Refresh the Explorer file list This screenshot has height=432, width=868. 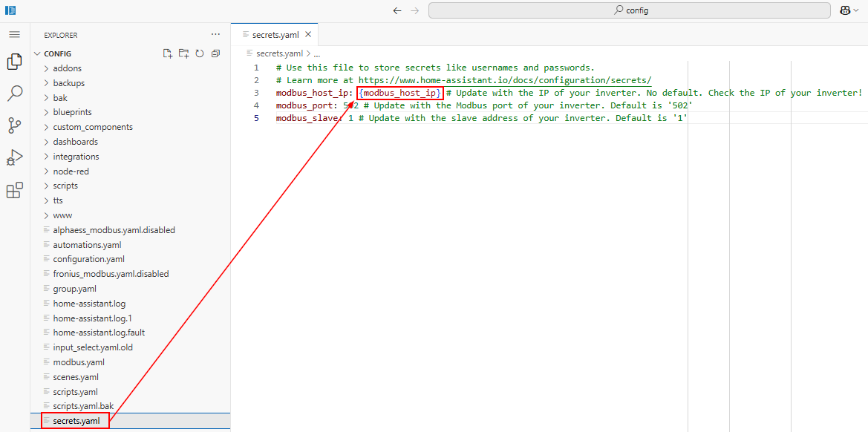(200, 53)
